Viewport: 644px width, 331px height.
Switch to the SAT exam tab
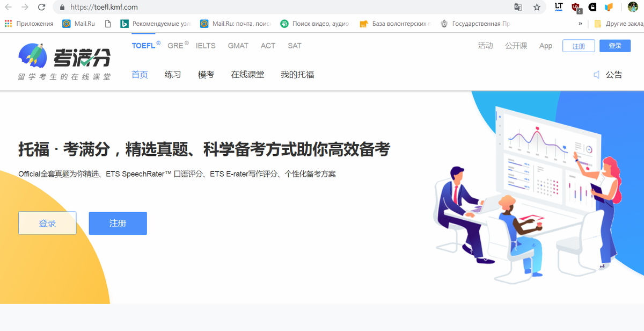pyautogui.click(x=295, y=46)
